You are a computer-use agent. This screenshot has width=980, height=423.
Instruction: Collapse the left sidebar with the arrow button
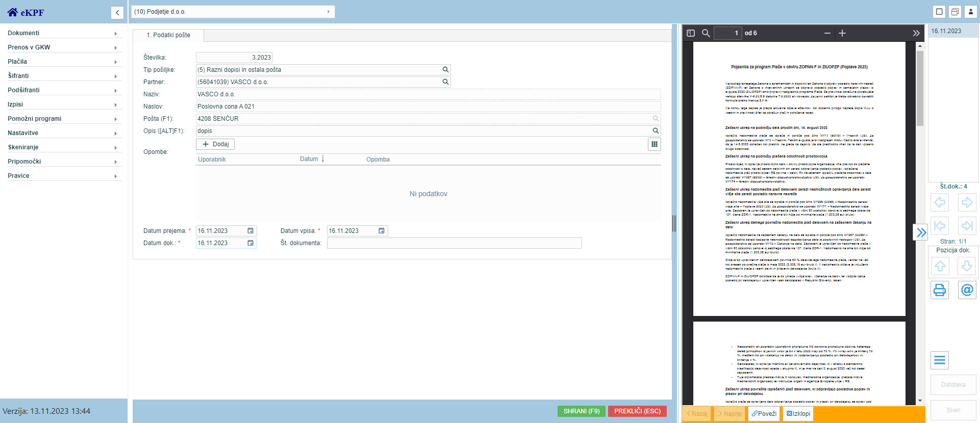tap(117, 13)
